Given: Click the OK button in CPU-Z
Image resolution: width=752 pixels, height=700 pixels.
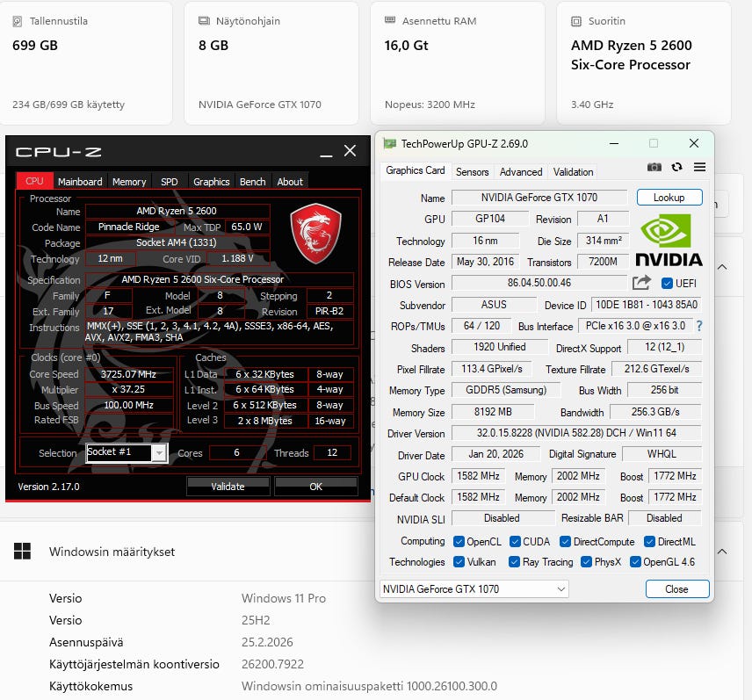Looking at the screenshot, I should (x=316, y=487).
